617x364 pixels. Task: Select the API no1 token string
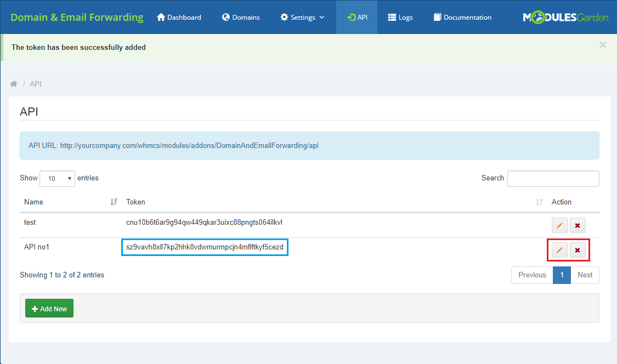(205, 247)
